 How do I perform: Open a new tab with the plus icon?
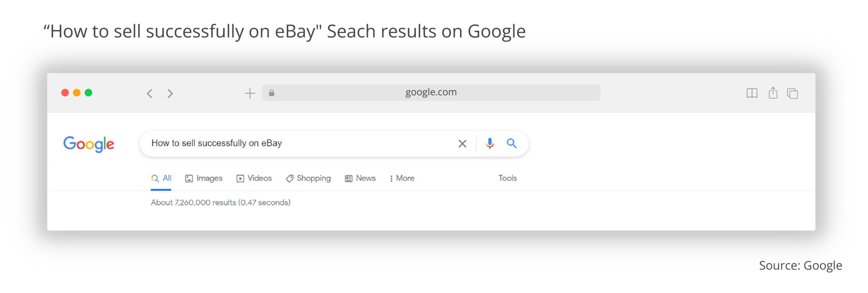(250, 93)
